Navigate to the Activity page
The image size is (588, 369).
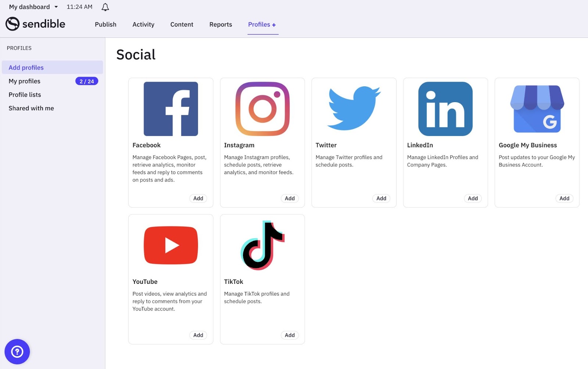point(143,25)
